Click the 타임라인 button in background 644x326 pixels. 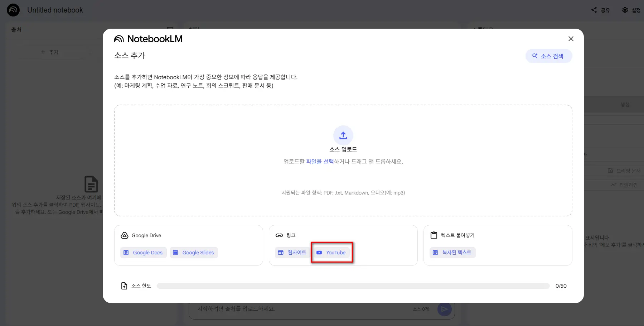click(624, 185)
